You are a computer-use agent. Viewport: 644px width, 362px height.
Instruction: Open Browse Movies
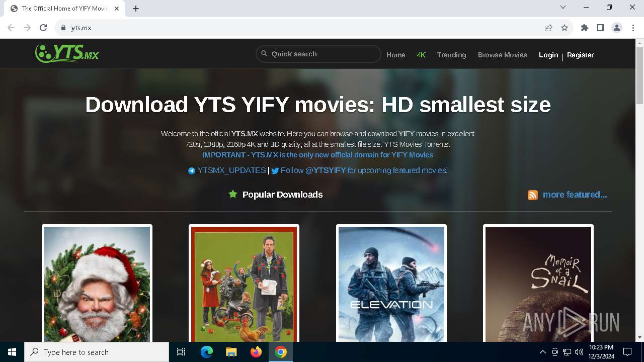(x=502, y=55)
